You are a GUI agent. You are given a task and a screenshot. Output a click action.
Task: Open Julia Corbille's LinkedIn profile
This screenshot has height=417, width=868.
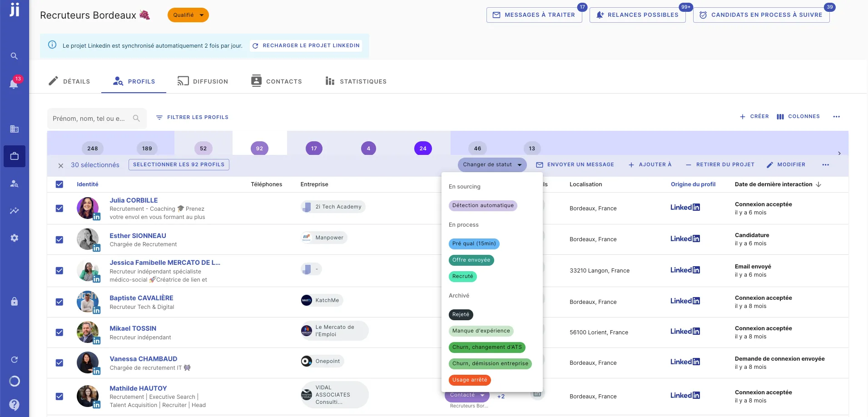click(97, 217)
